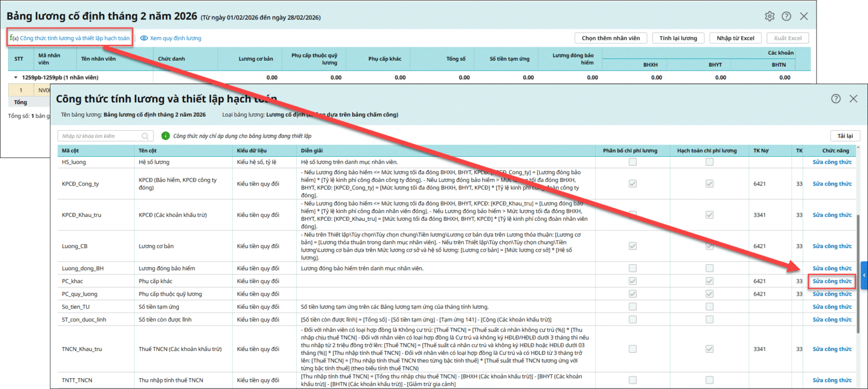The height and width of the screenshot is (389, 868).
Task: Toggle Phân bổ chi phí lương for HS_luong
Action: pos(633,162)
